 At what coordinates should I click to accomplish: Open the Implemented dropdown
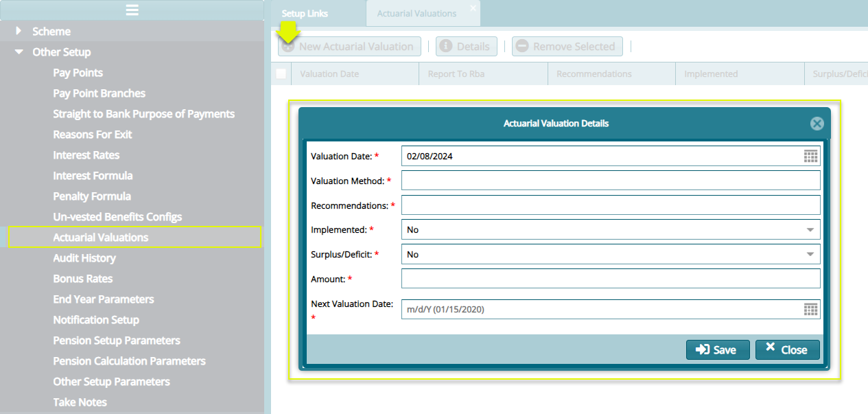(x=810, y=229)
